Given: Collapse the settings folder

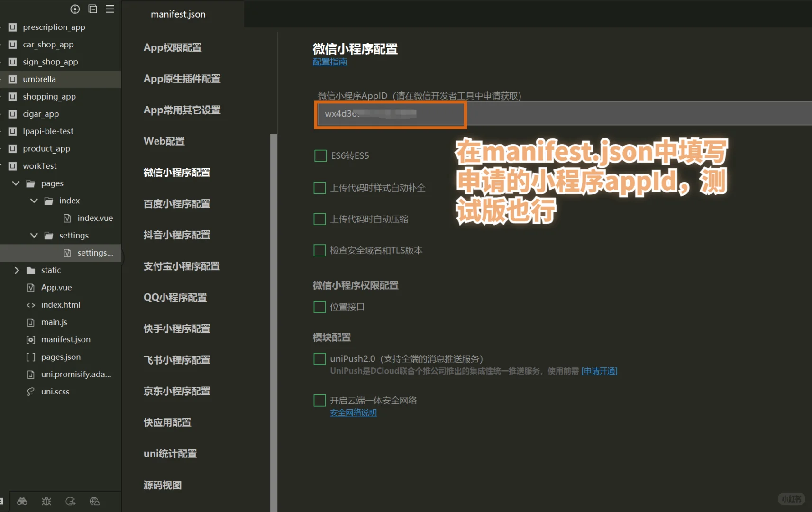Looking at the screenshot, I should tap(33, 235).
